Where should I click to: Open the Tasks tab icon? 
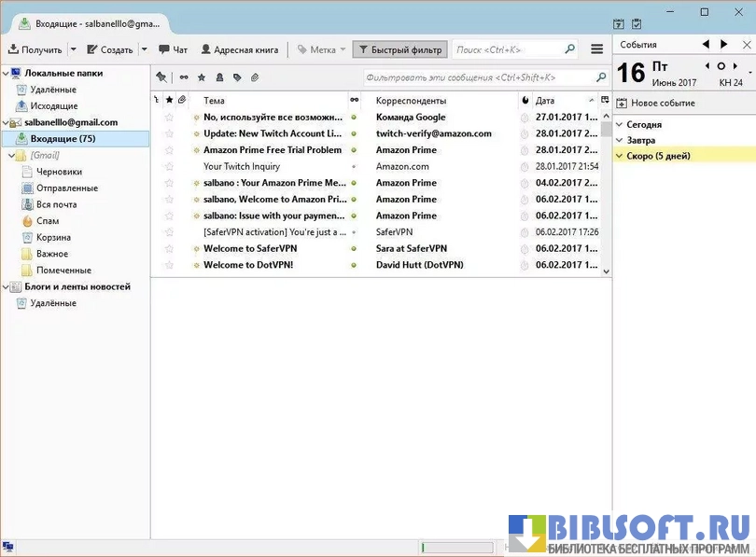pos(637,23)
